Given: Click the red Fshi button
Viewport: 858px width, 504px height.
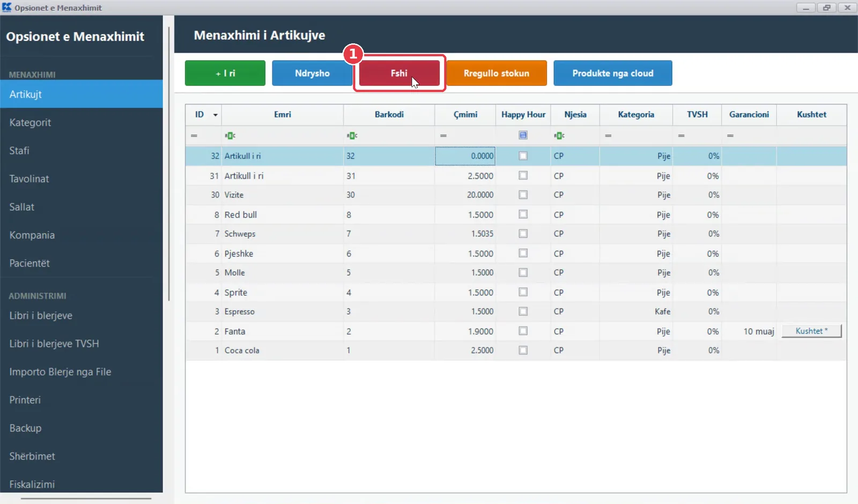Looking at the screenshot, I should [x=399, y=73].
